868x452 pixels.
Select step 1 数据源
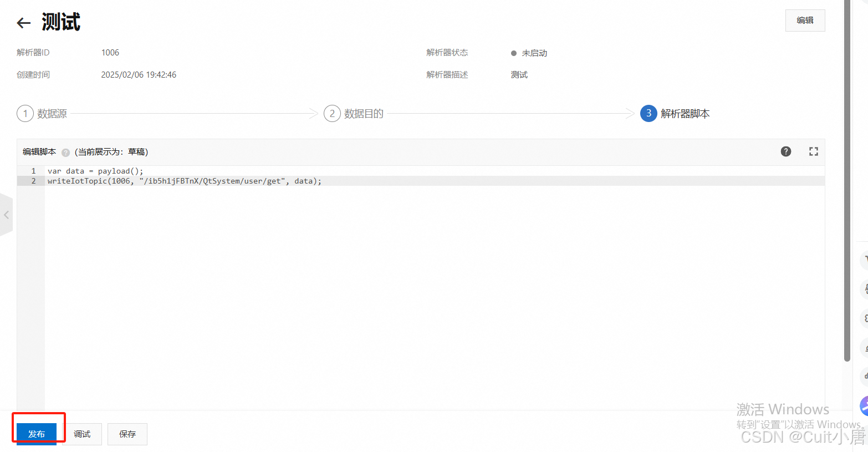pos(42,114)
